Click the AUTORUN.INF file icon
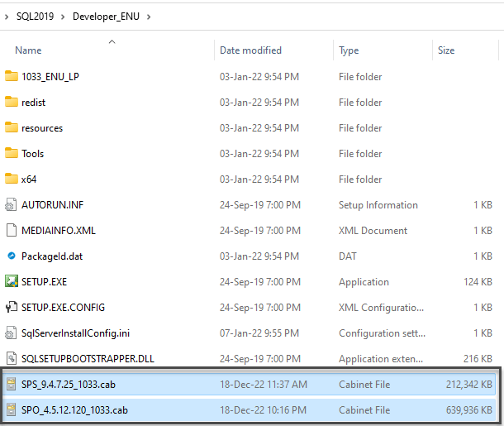 (12, 204)
